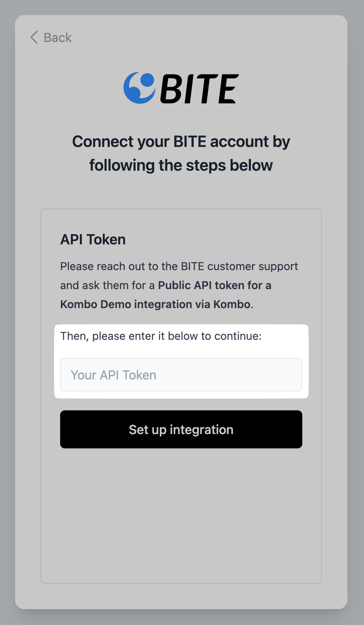Image resolution: width=364 pixels, height=625 pixels.
Task: Focus the "Your API Token" input field
Action: pos(181,375)
